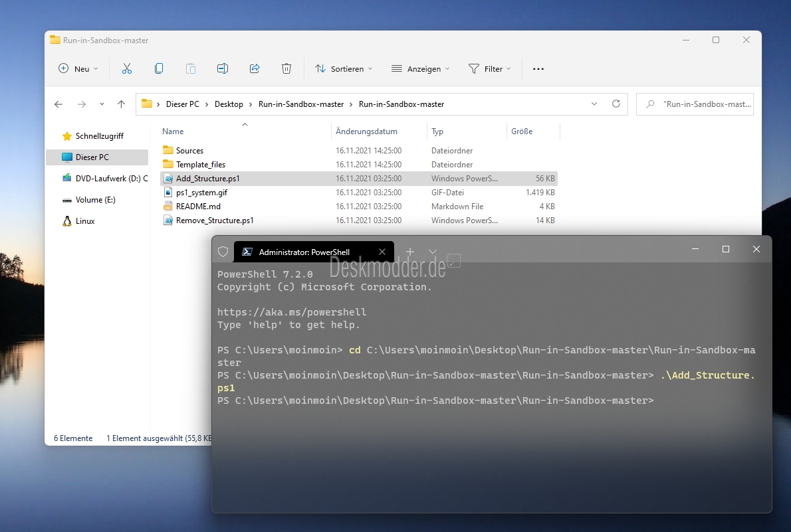Go forward with the right arrow
This screenshot has width=791, height=532.
(x=81, y=104)
